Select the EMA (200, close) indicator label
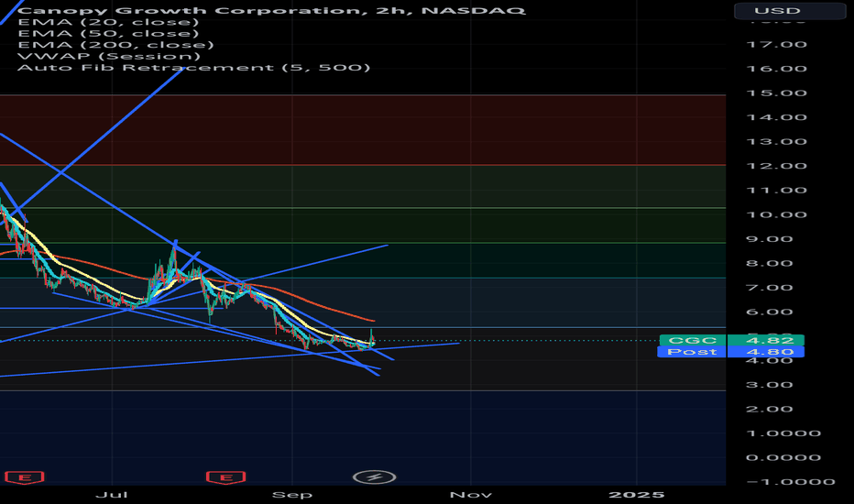The image size is (854, 504). click(115, 45)
